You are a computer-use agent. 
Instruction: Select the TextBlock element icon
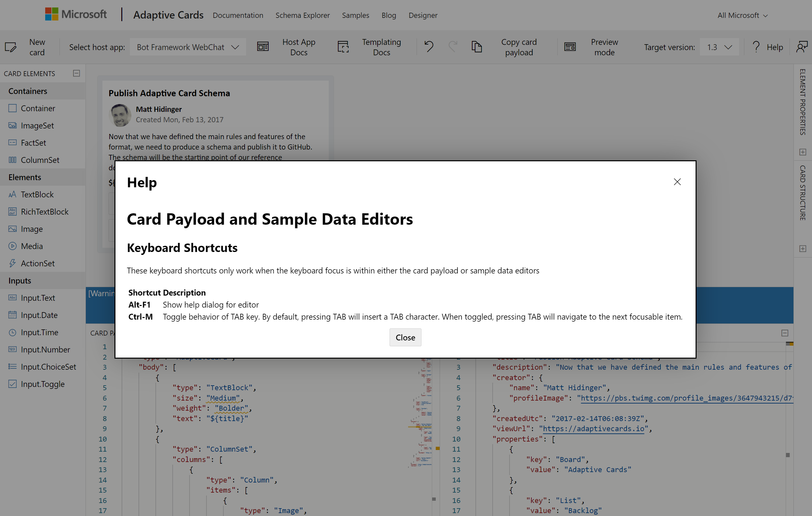pos(12,194)
